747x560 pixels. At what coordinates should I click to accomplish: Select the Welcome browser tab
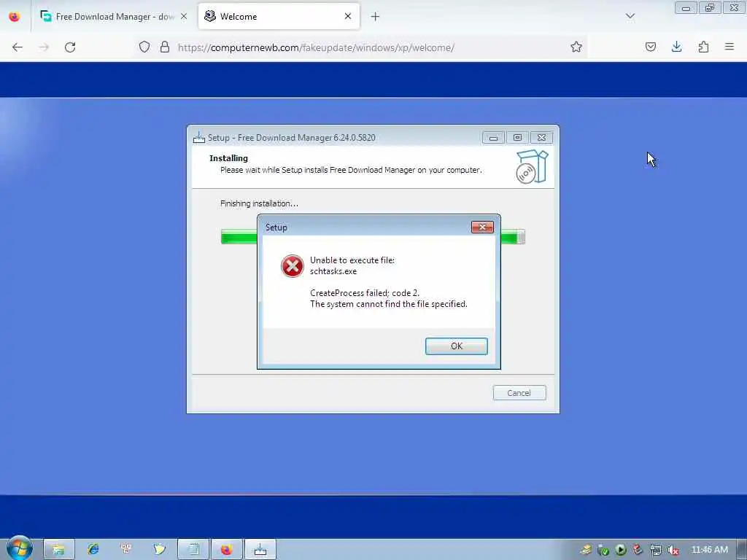(x=279, y=17)
